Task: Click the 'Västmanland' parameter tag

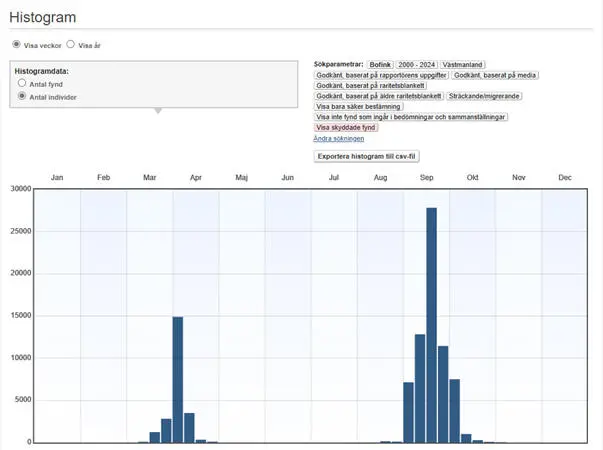Action: (x=463, y=64)
